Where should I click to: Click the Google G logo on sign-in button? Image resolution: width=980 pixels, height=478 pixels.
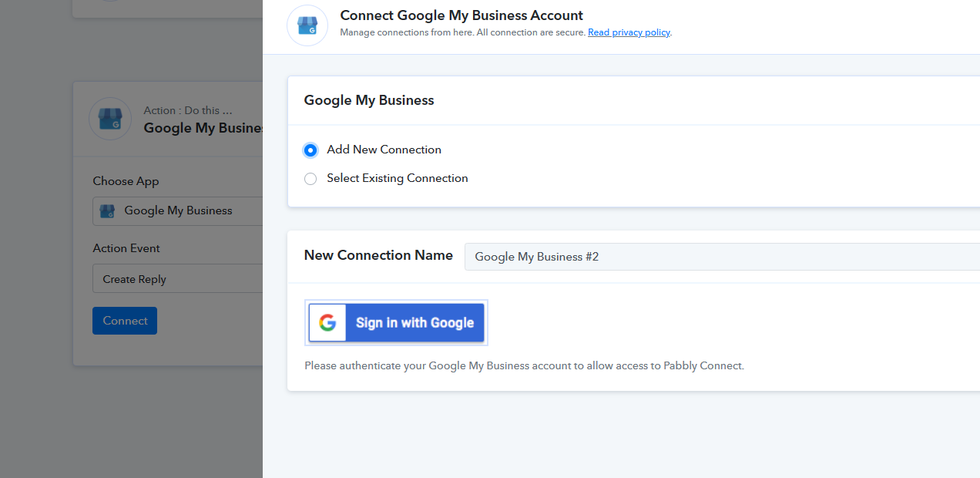[327, 322]
